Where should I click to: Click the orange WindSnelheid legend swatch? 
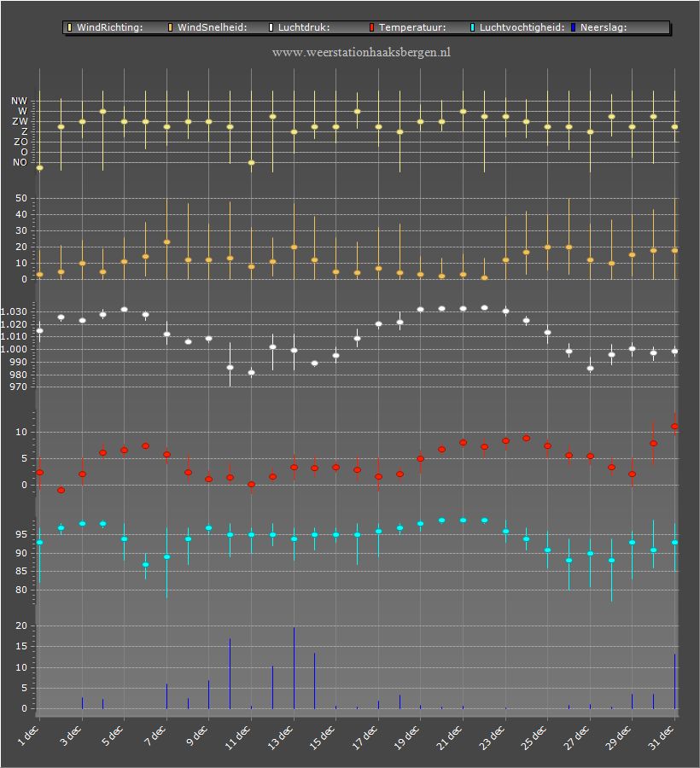click(x=171, y=27)
